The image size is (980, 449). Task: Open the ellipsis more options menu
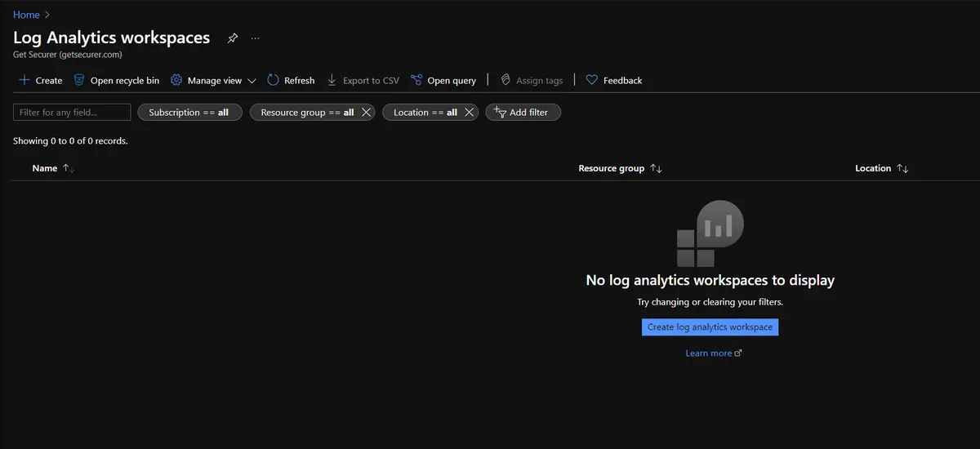(x=256, y=38)
